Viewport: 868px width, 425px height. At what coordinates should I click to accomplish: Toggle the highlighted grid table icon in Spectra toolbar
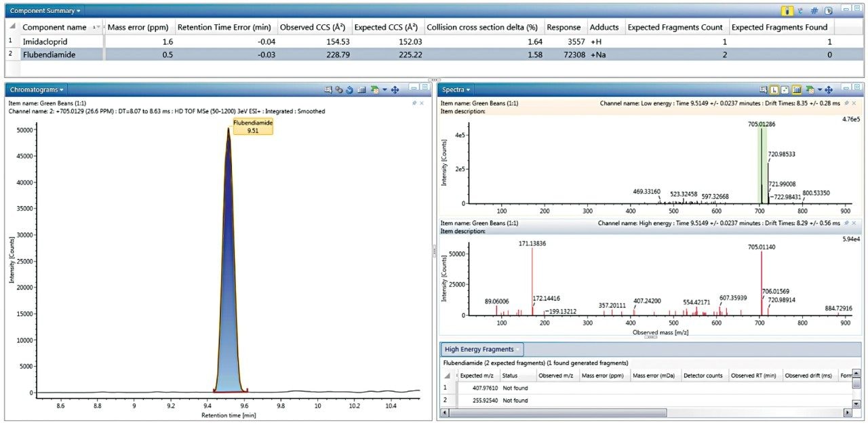click(x=797, y=89)
